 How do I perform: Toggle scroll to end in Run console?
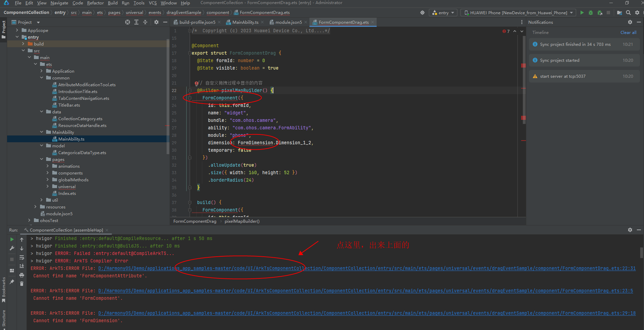22,266
